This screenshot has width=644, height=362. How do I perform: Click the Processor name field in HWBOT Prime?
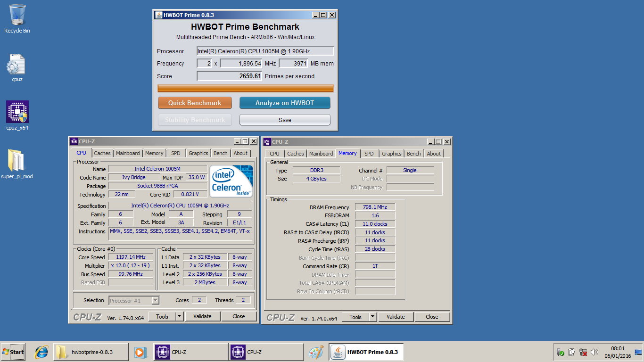point(265,51)
